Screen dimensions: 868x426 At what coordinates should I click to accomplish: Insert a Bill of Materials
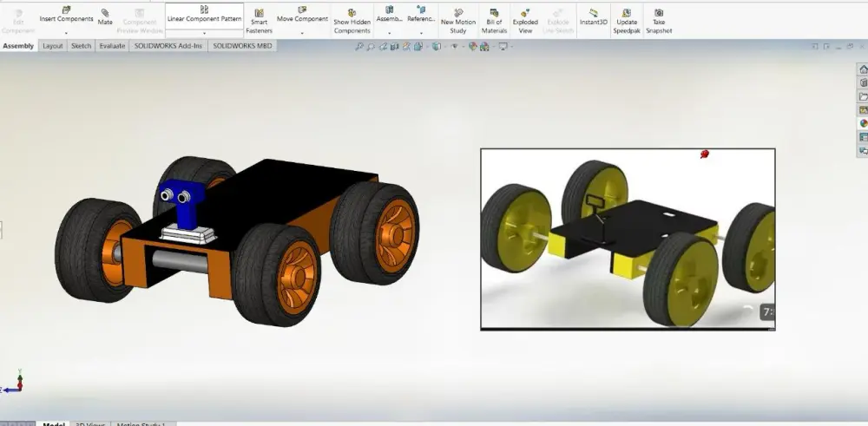pyautogui.click(x=494, y=22)
